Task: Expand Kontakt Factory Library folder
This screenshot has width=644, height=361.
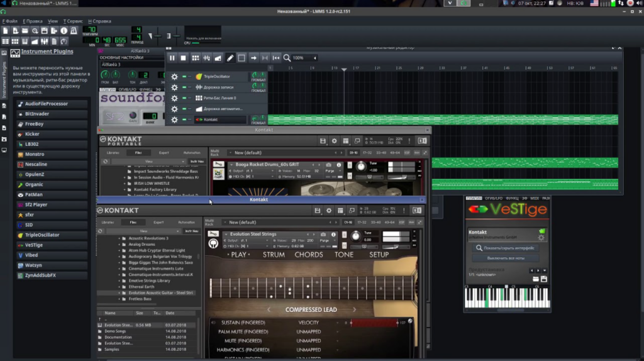Action: pyautogui.click(x=125, y=190)
